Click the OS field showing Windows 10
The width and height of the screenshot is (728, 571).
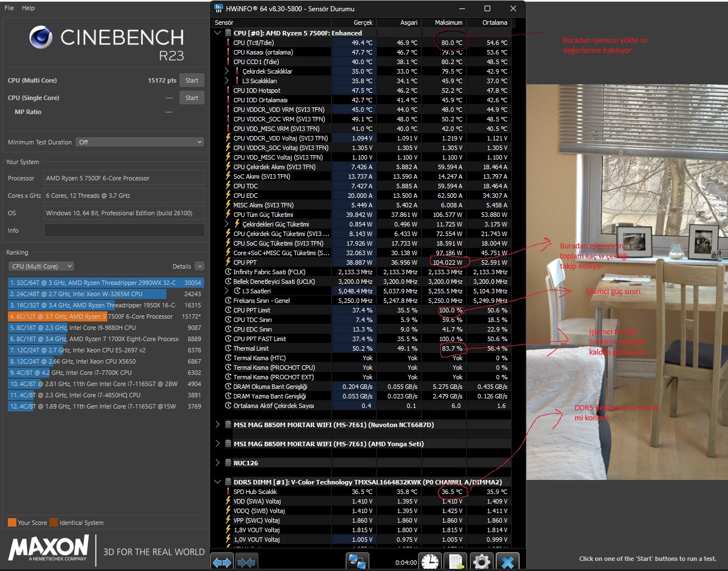pos(124,213)
